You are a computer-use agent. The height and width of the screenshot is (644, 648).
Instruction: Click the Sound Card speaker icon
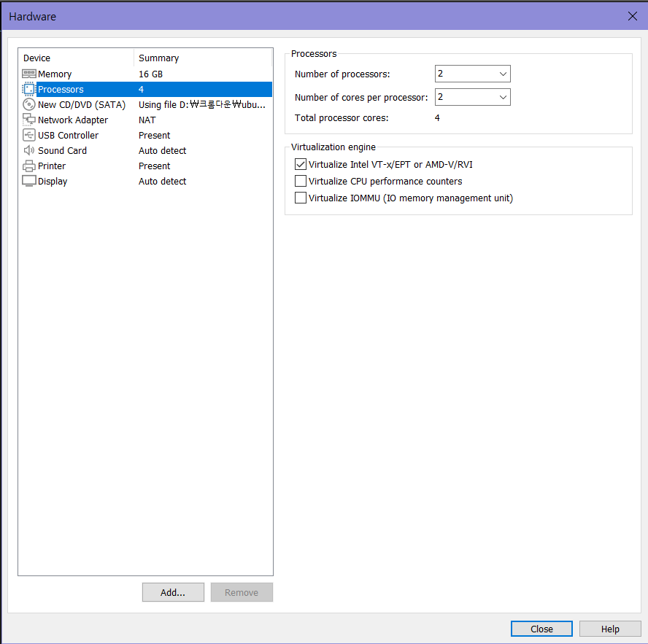(29, 150)
